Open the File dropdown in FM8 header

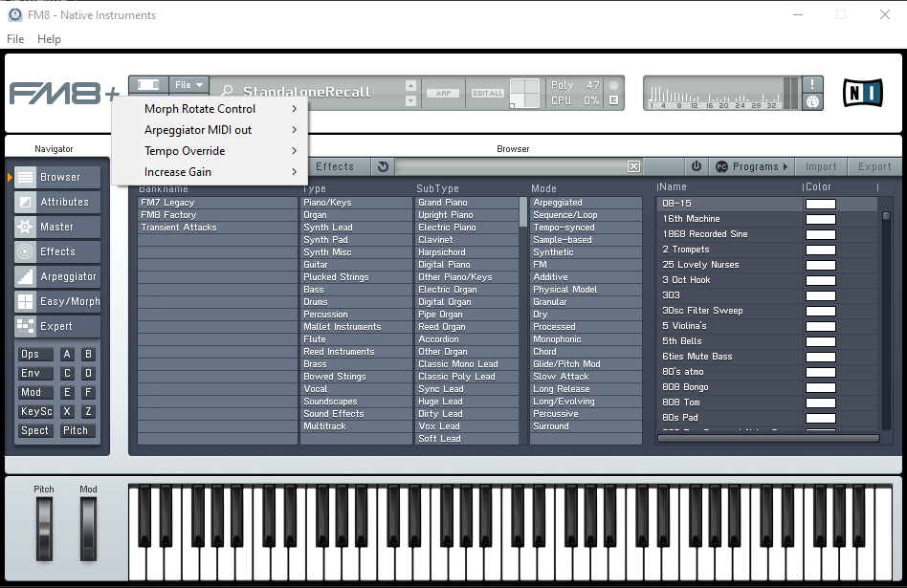tap(188, 85)
